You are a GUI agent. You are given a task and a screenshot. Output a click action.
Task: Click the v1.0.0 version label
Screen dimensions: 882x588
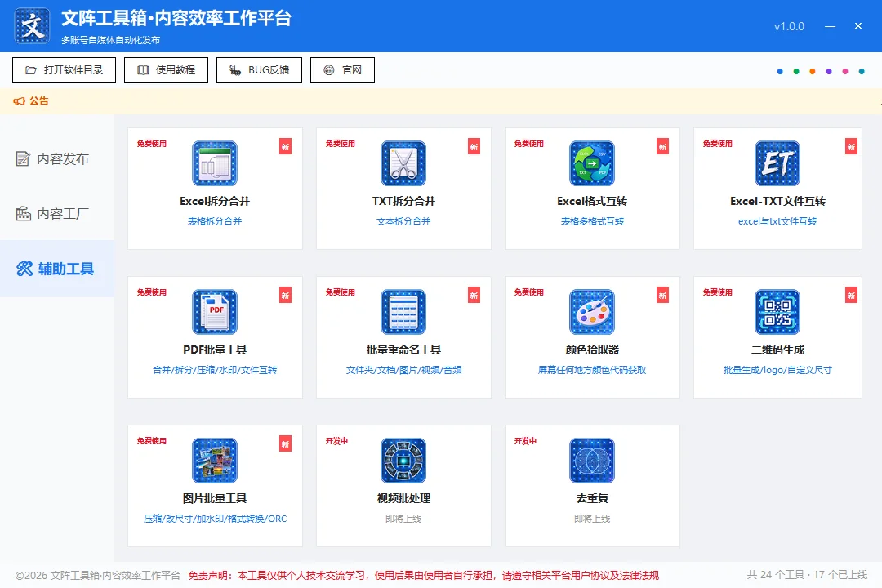click(x=789, y=26)
